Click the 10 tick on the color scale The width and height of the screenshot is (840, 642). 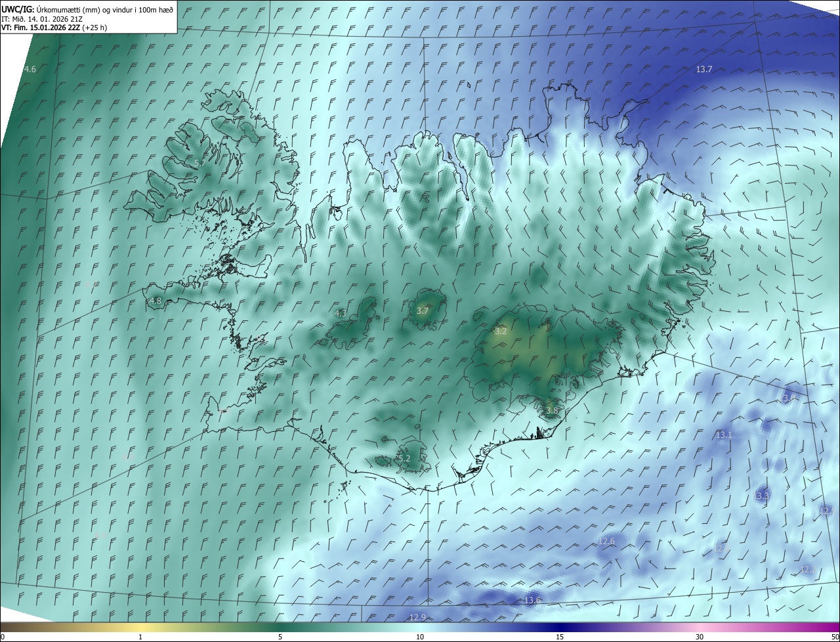(420, 637)
